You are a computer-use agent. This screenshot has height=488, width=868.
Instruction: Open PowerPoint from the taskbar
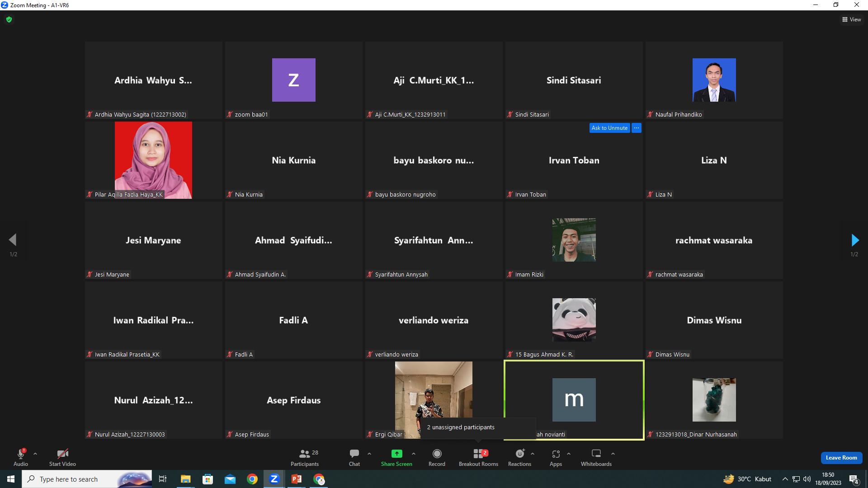tap(297, 479)
